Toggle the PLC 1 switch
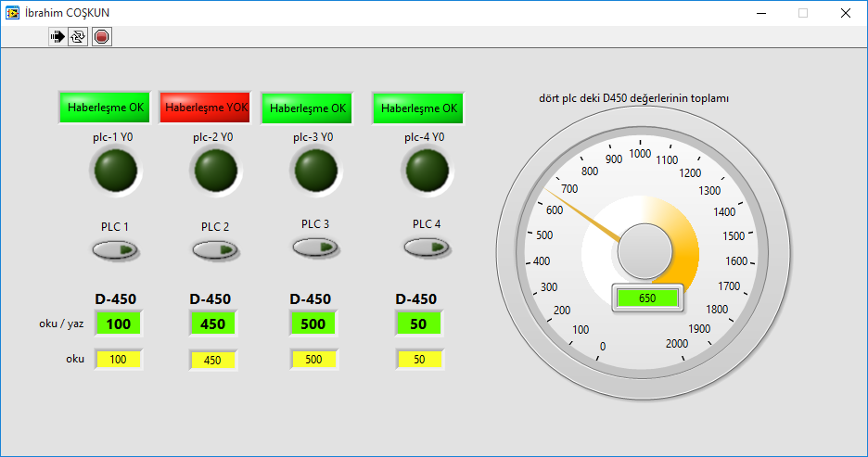 tap(115, 250)
